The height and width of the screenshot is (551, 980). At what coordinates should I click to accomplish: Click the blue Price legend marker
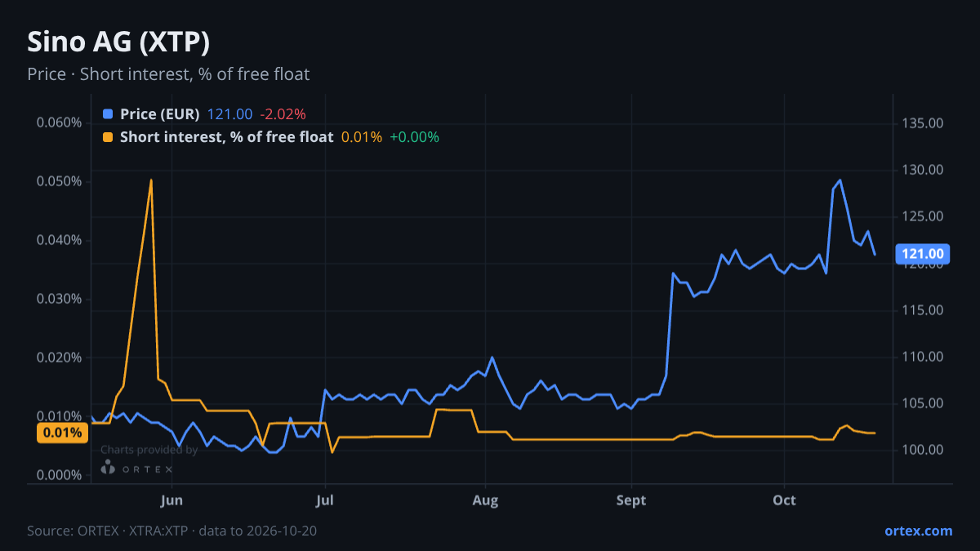108,114
